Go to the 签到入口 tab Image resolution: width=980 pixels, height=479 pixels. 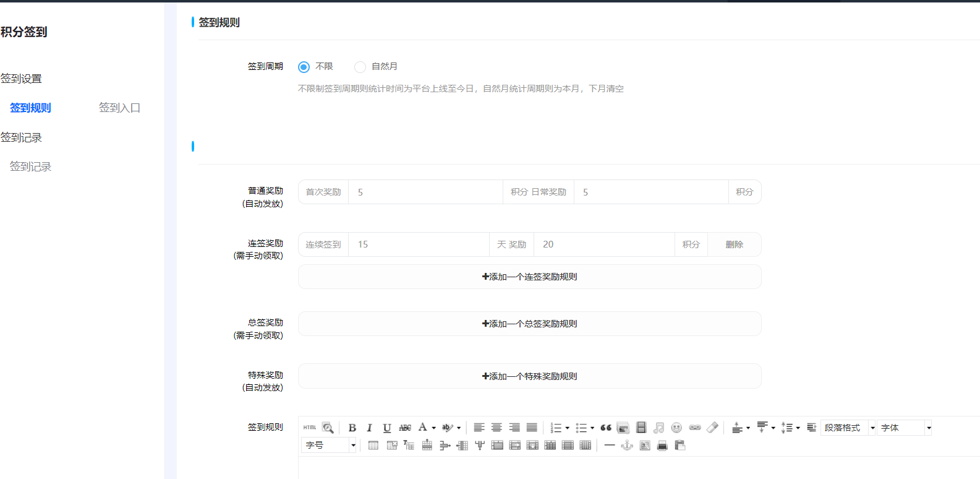coord(119,108)
